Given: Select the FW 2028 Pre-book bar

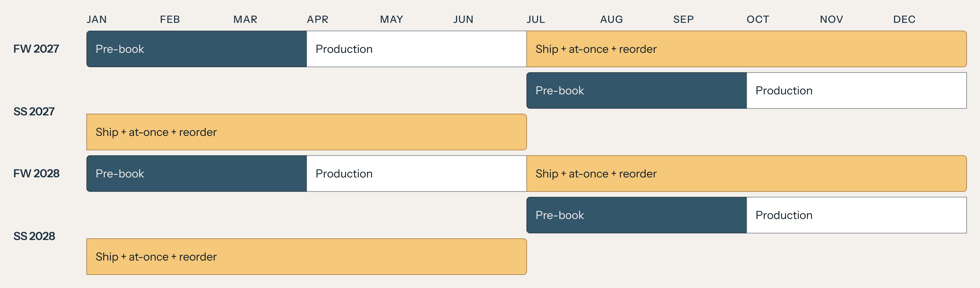Looking at the screenshot, I should 197,174.
